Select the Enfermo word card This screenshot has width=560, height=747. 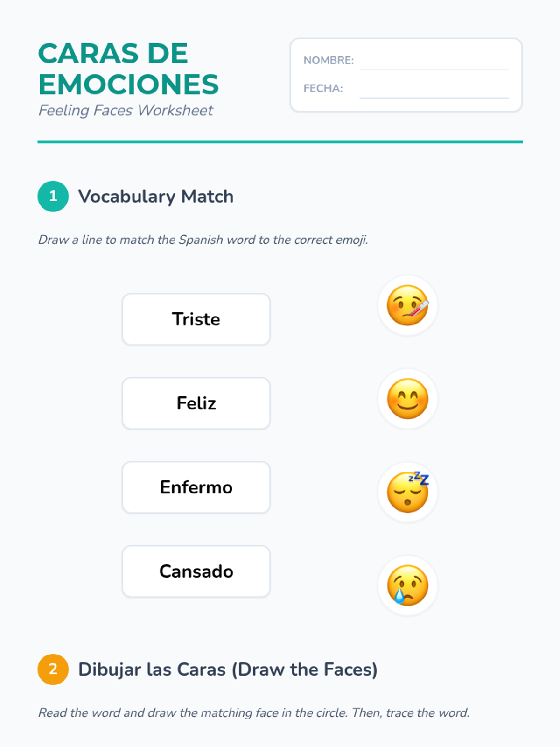[196, 487]
